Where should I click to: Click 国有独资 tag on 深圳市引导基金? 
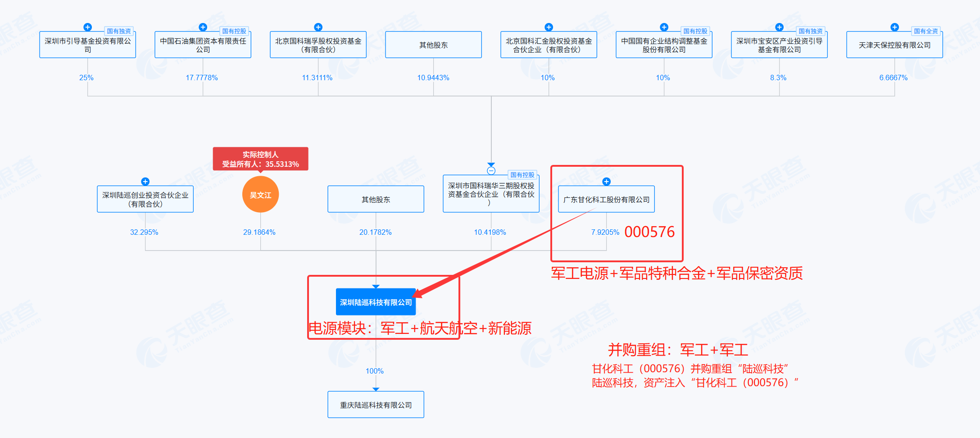[119, 31]
